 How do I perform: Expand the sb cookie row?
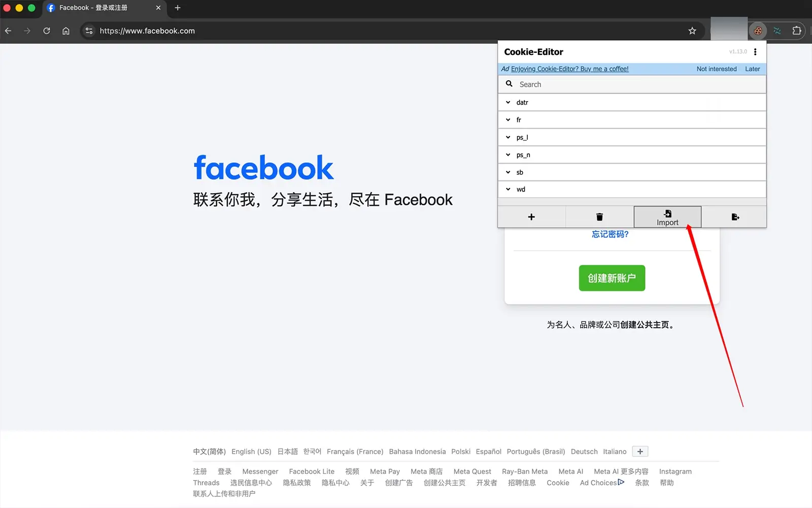coord(632,172)
